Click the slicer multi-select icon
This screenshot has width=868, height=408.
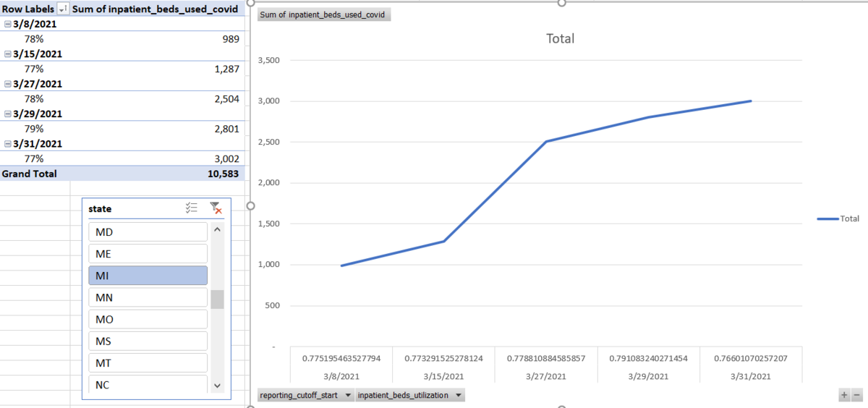pyautogui.click(x=192, y=208)
